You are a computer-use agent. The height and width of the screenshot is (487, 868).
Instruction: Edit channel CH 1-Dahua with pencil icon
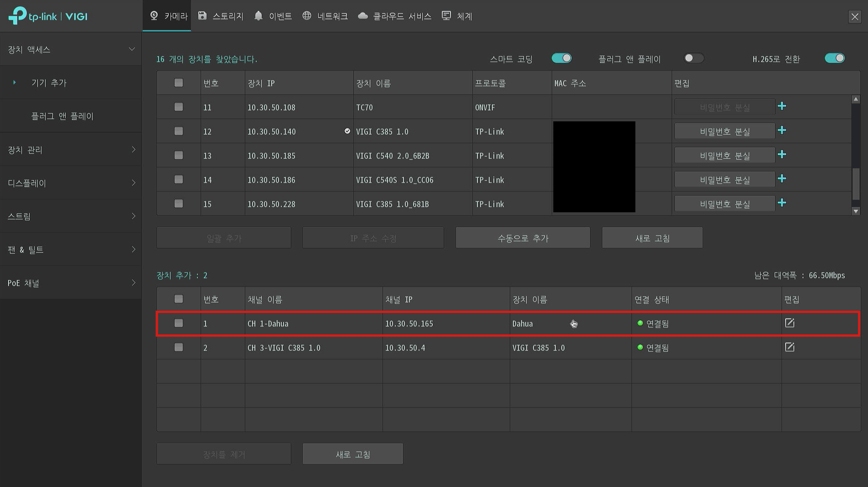pos(789,323)
